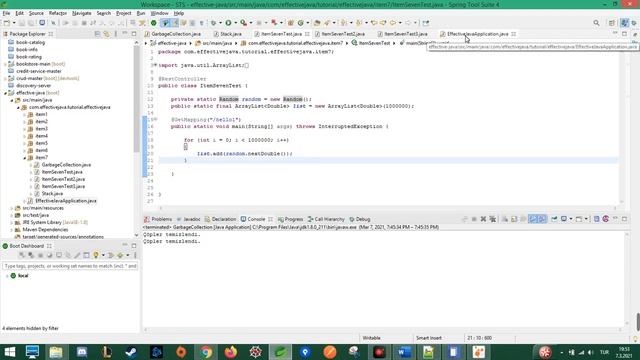Click the Last Edit Location arrow icon

374,23
